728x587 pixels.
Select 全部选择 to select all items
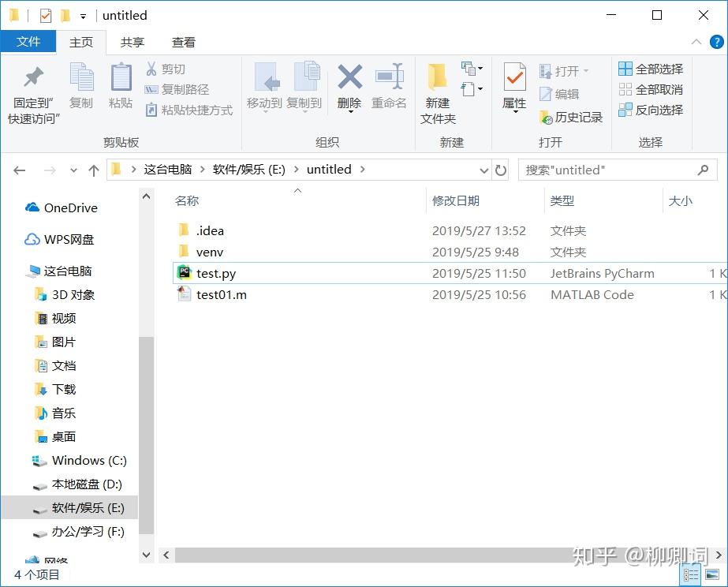pos(651,69)
